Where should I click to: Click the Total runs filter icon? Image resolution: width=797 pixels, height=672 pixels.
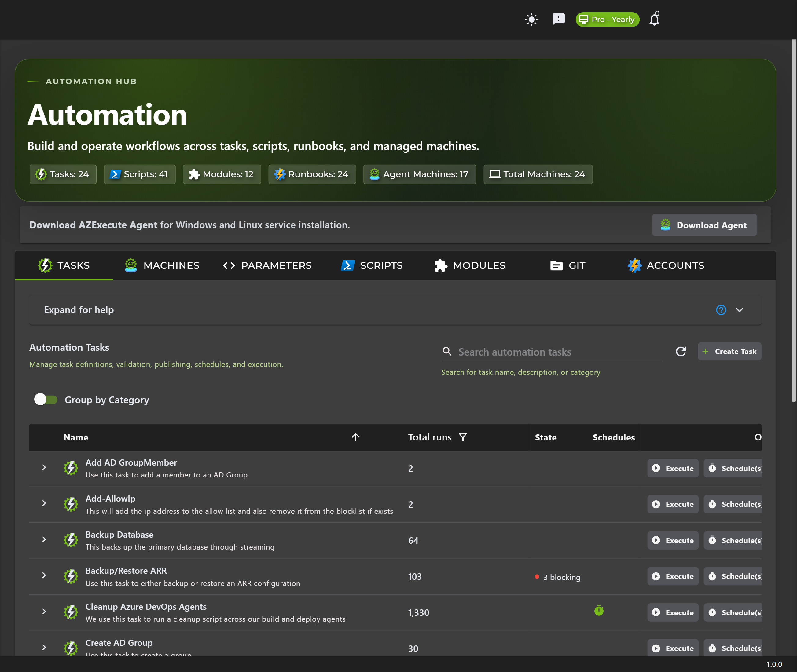point(463,437)
